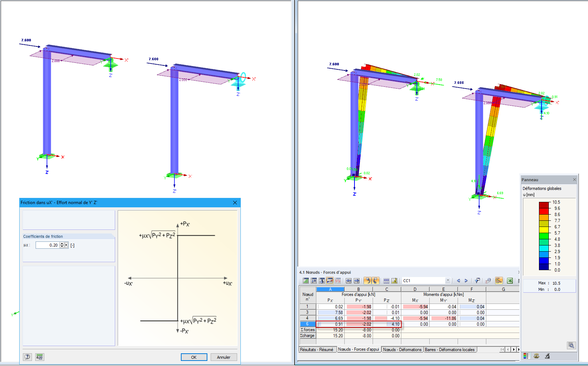
Task: Click the second results toolbar icon with plus
Action: (x=314, y=281)
